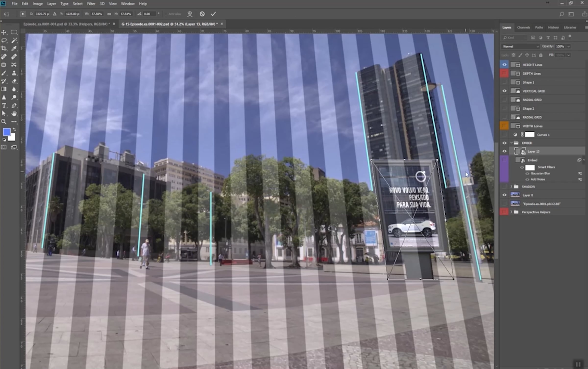Select the Hand tool
Image resolution: width=588 pixels, height=369 pixels.
point(14,114)
